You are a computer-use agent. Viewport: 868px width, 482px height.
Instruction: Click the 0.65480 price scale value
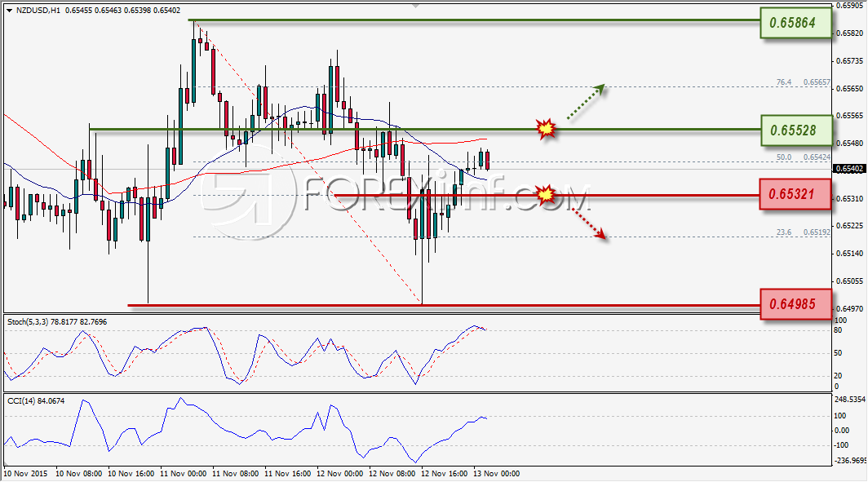click(x=850, y=144)
